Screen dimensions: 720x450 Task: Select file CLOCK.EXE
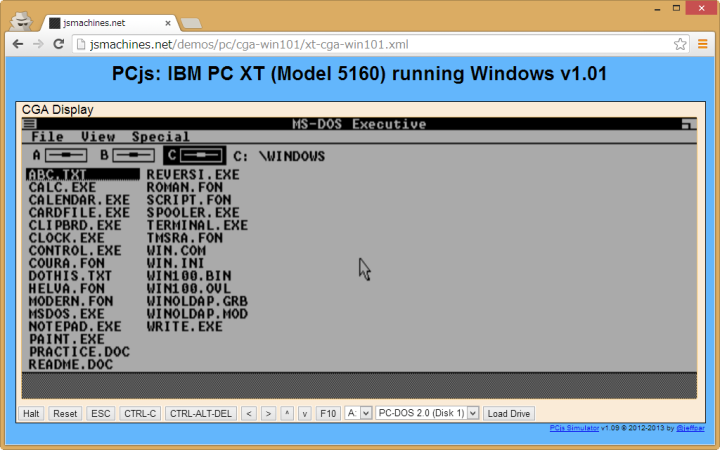pos(67,238)
